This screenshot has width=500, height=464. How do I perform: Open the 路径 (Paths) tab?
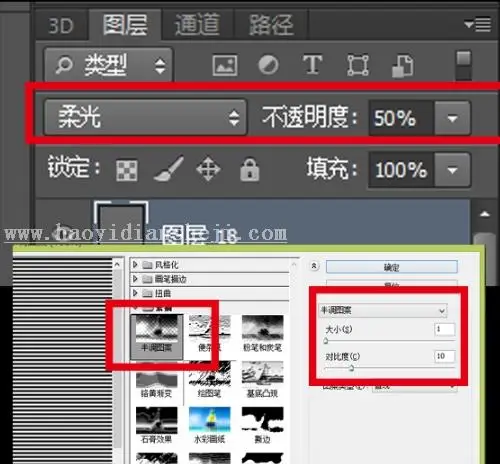tap(271, 25)
